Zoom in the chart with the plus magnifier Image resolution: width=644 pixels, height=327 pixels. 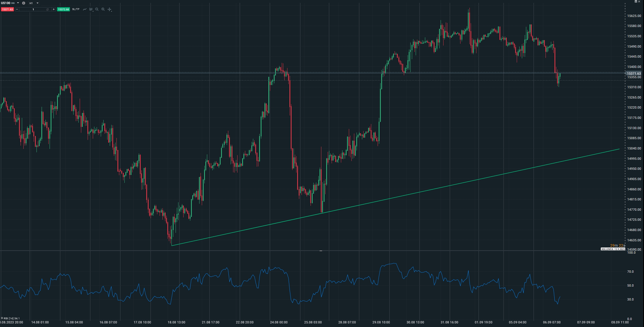[103, 9]
